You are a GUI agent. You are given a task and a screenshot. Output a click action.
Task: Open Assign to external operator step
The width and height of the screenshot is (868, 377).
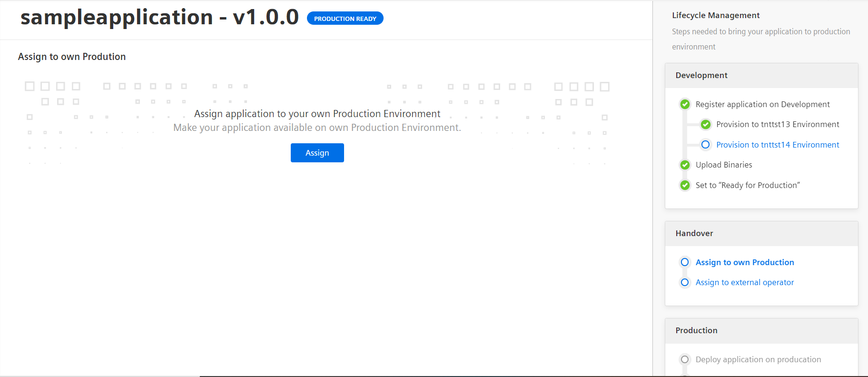pyautogui.click(x=745, y=282)
